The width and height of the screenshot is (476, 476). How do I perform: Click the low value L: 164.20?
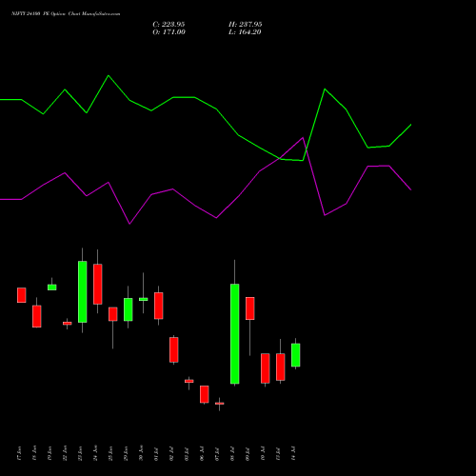(x=245, y=31)
